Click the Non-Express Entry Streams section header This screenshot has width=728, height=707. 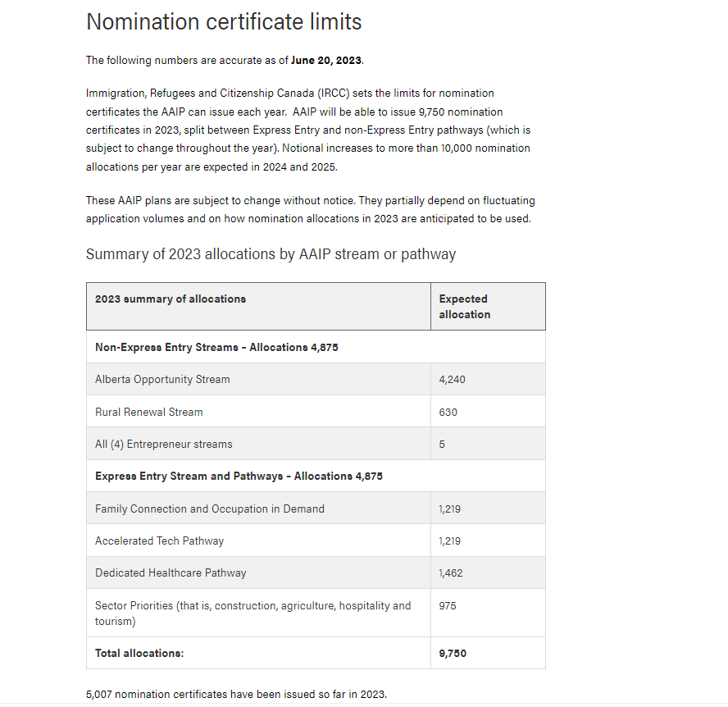coord(216,348)
